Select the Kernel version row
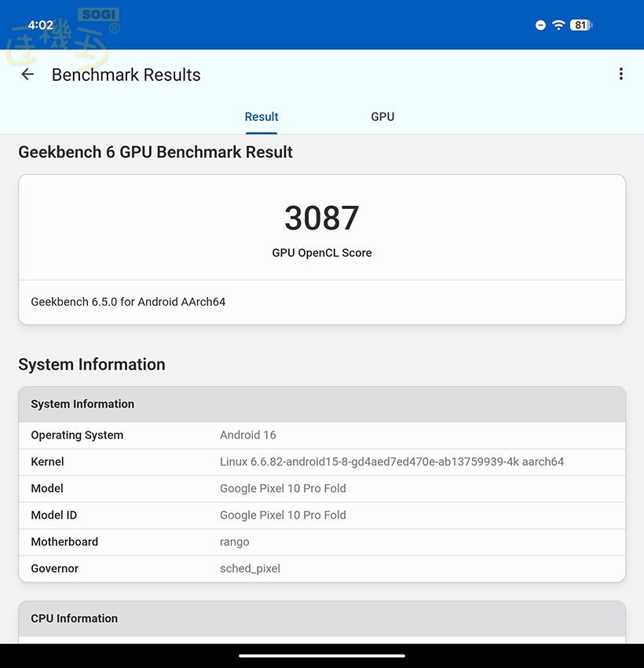 [321, 462]
